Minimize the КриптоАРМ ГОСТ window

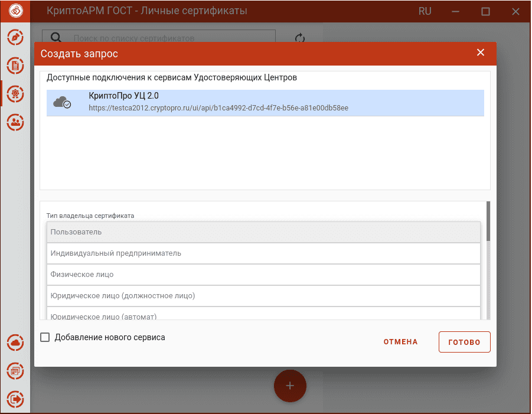coord(455,12)
